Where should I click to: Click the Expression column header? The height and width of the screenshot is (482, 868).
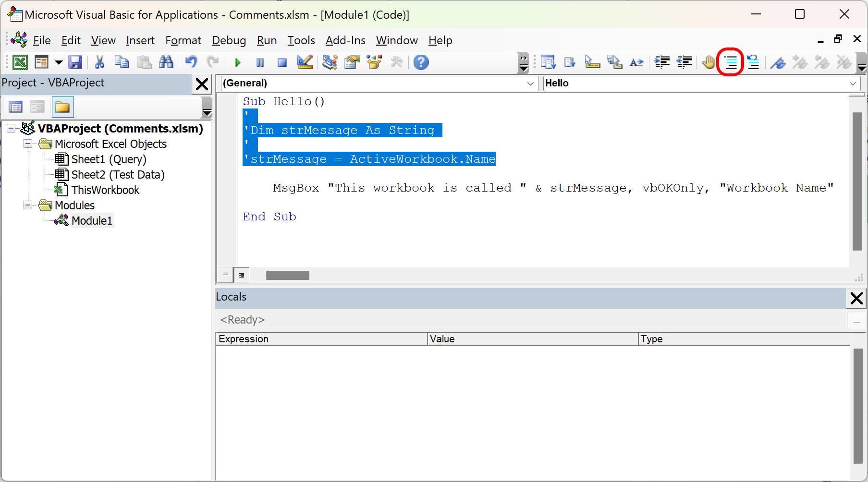point(321,338)
